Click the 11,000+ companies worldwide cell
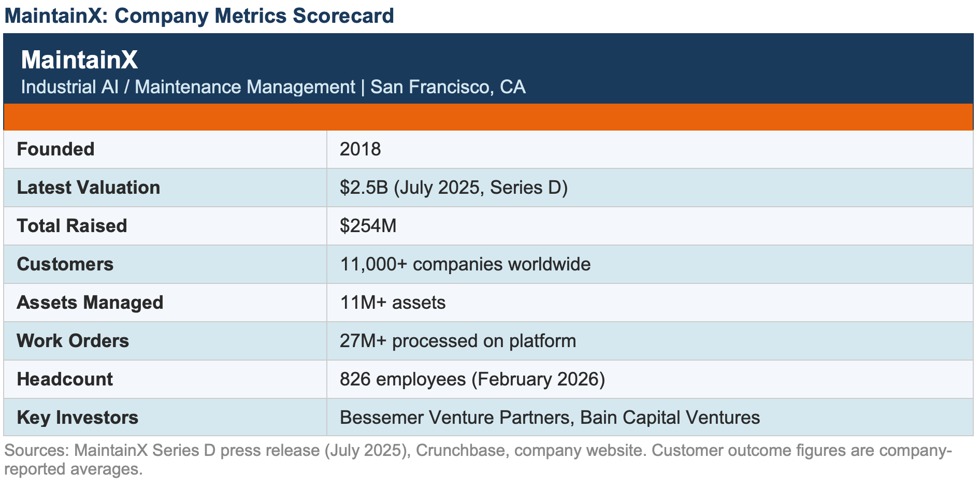Image resolution: width=980 pixels, height=487 pixels. (x=650, y=264)
